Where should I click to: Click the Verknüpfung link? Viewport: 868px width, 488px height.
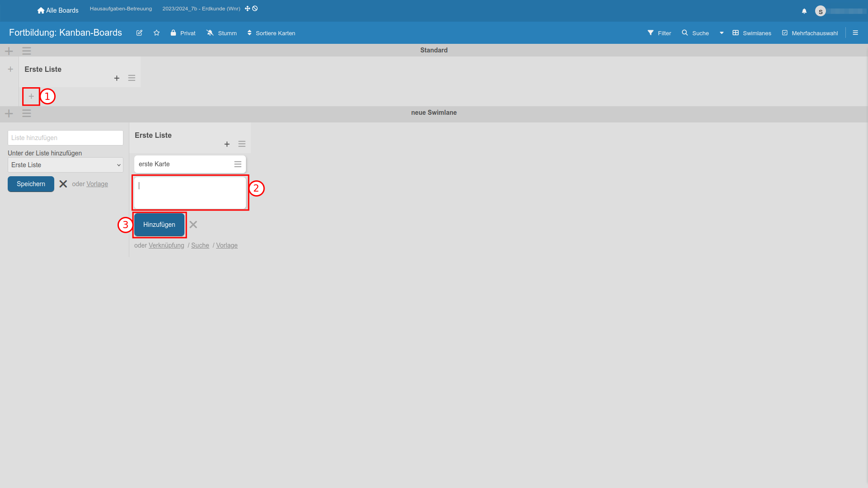click(x=166, y=245)
